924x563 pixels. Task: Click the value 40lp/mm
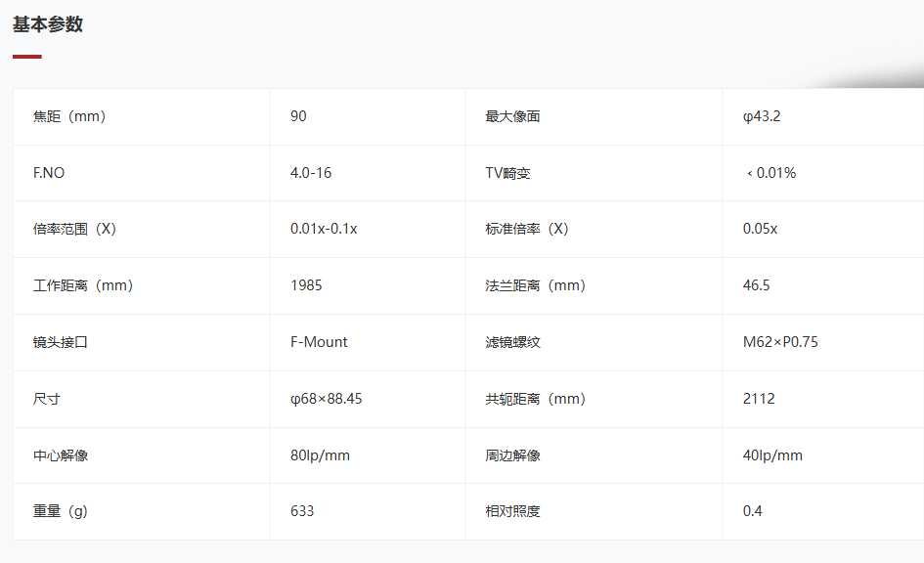[x=772, y=455]
